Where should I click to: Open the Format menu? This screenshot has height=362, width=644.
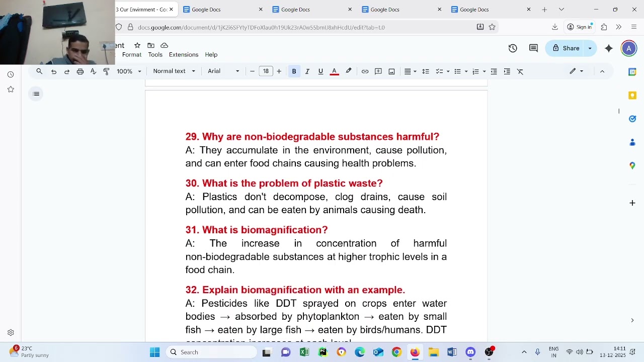[132, 54]
